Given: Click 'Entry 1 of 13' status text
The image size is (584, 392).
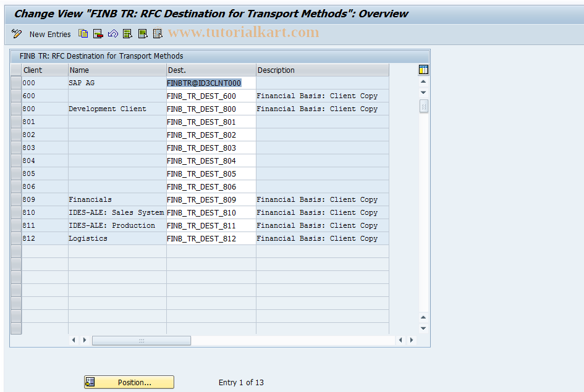Looking at the screenshot, I should (241, 382).
